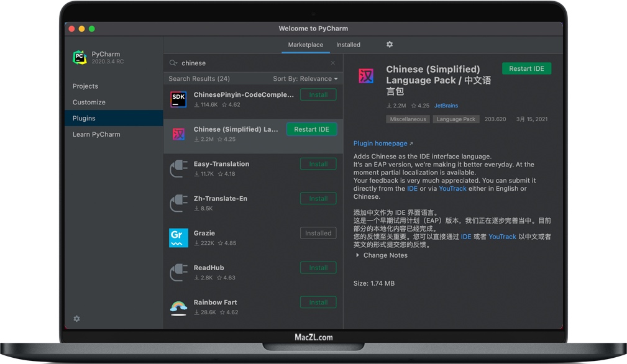This screenshot has height=364, width=627.
Task: Click the Chinese language pack list icon
Action: 178,134
